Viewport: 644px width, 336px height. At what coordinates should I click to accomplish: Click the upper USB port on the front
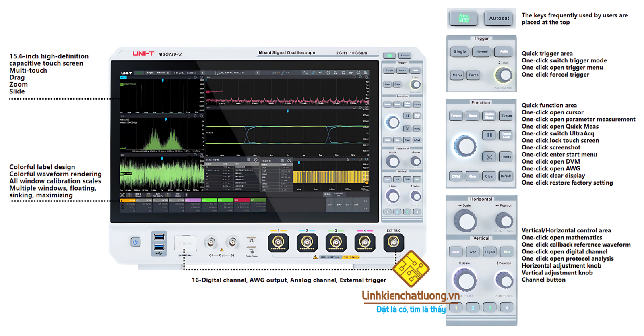point(159,237)
